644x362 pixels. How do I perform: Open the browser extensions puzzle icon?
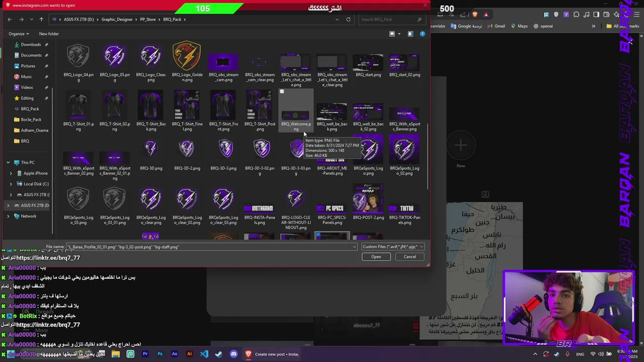pyautogui.click(x=576, y=15)
